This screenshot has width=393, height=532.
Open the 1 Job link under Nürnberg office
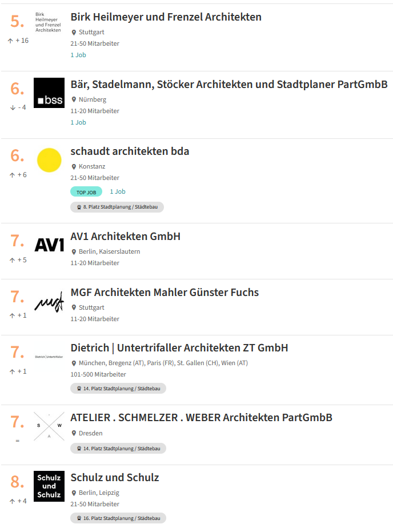(78, 122)
